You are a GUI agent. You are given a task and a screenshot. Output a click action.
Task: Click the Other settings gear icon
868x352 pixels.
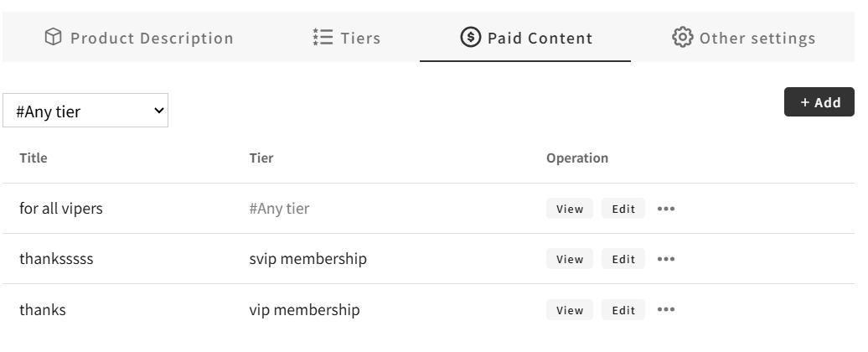pos(683,38)
